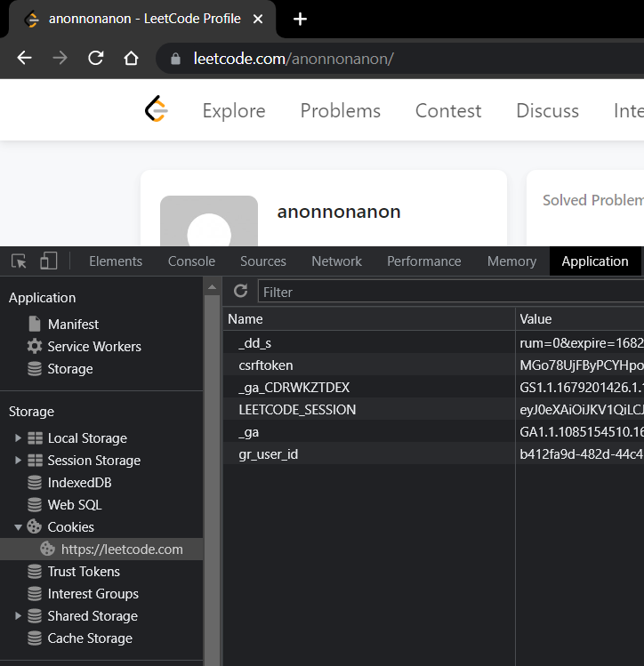Sort by the Value column header
This screenshot has width=644, height=666.
point(580,319)
